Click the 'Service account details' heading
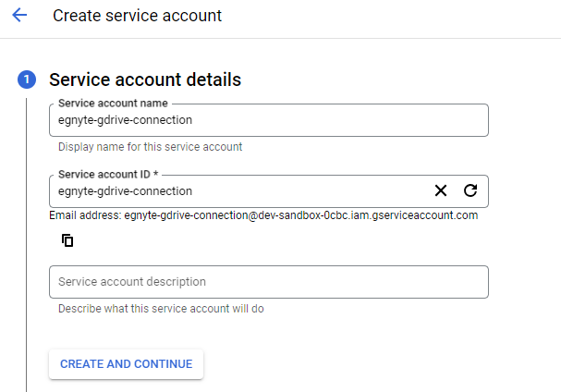Image resolution: width=561 pixels, height=392 pixels. pyautogui.click(x=145, y=80)
